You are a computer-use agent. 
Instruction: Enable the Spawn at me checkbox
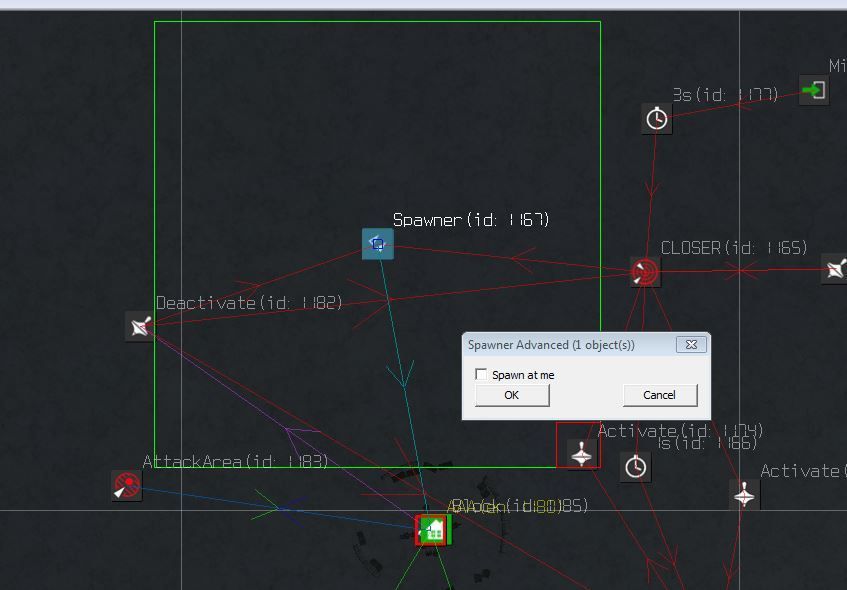[x=479, y=373]
